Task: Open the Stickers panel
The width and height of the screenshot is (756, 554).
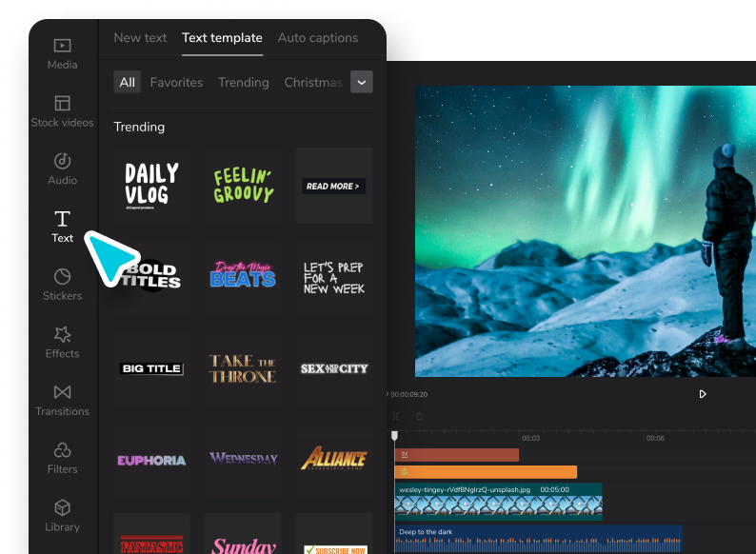Action: coord(62,285)
